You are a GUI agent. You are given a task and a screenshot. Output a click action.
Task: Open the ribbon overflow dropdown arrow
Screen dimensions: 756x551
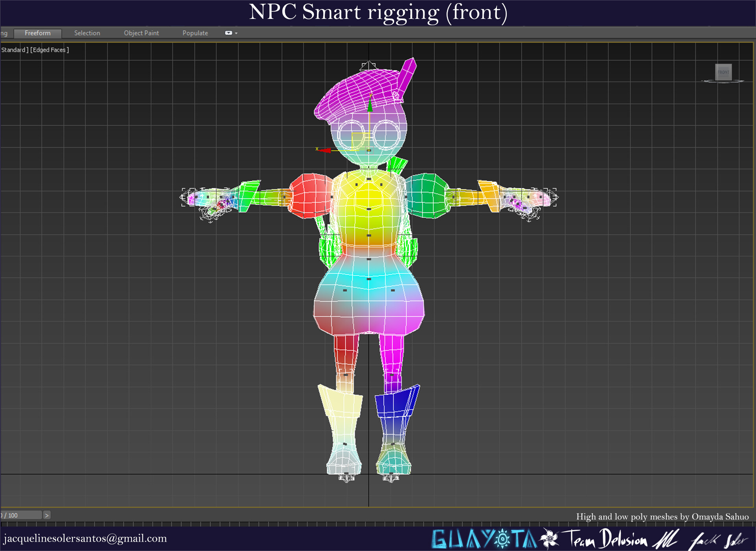pyautogui.click(x=236, y=33)
